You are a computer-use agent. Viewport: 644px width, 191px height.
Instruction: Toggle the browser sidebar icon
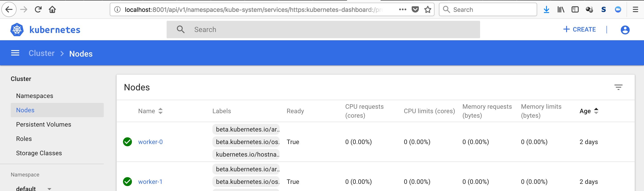[575, 9]
